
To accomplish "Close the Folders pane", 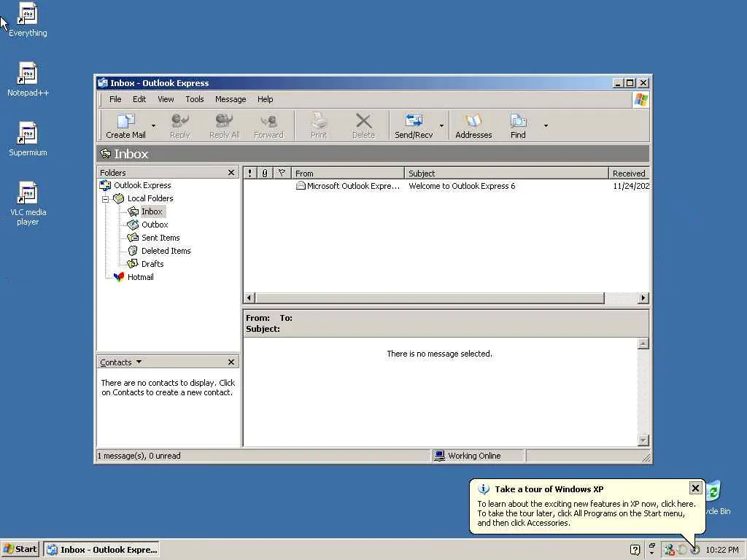I will [231, 172].
